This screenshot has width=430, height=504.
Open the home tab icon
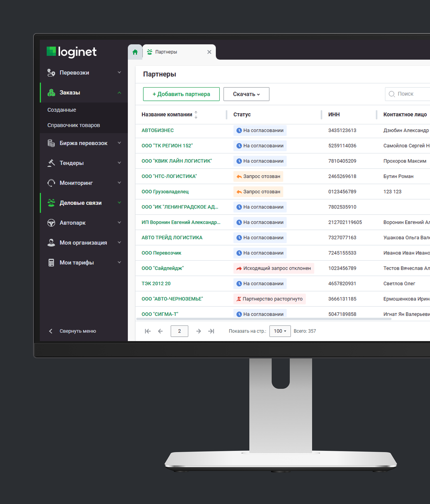pos(135,52)
